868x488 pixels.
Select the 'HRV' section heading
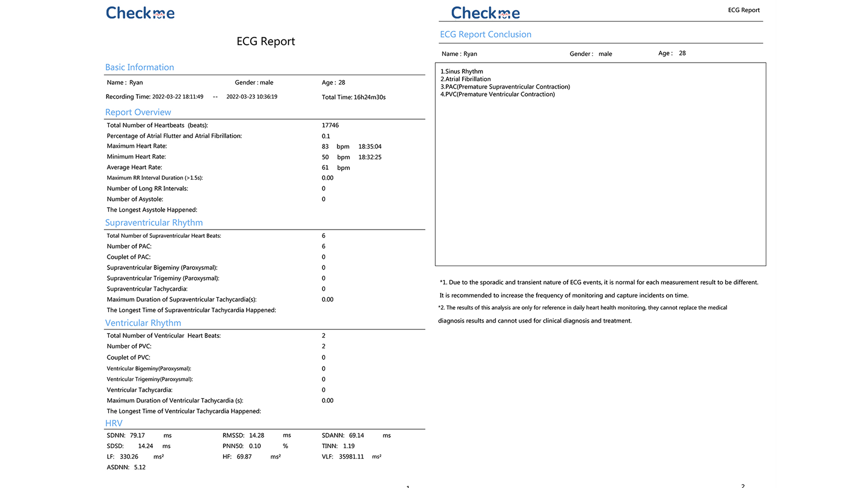(x=113, y=423)
